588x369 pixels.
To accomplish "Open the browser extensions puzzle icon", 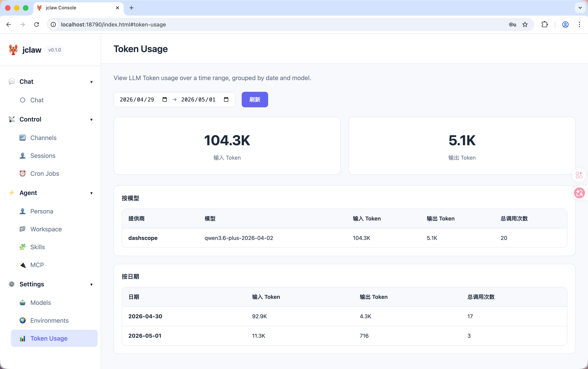I will (x=545, y=24).
